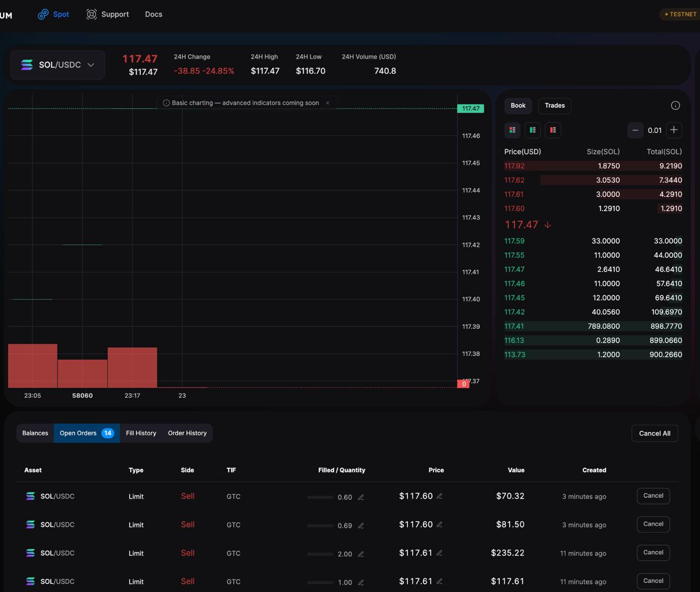
Task: Cancel the $235.22 sell order
Action: (653, 553)
